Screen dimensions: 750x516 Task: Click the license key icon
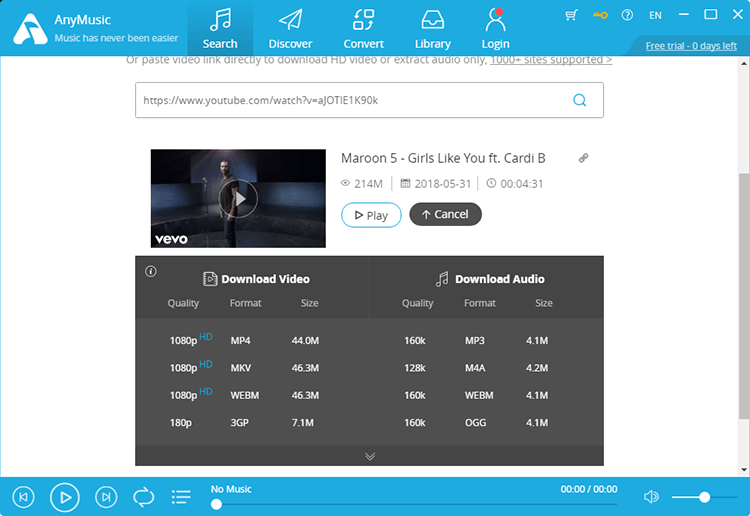click(600, 15)
